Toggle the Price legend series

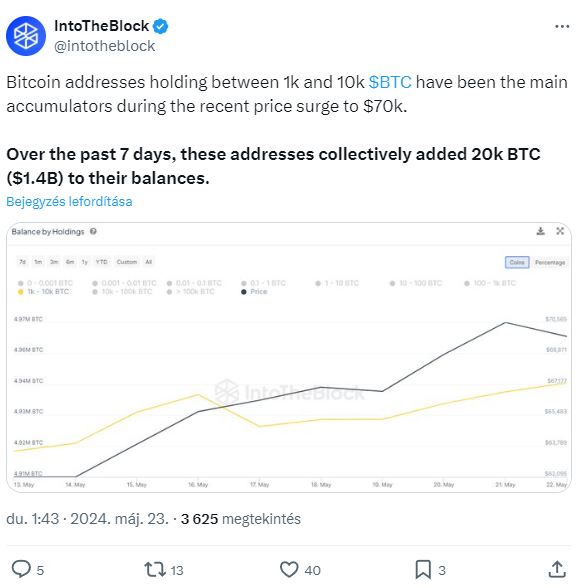click(255, 291)
